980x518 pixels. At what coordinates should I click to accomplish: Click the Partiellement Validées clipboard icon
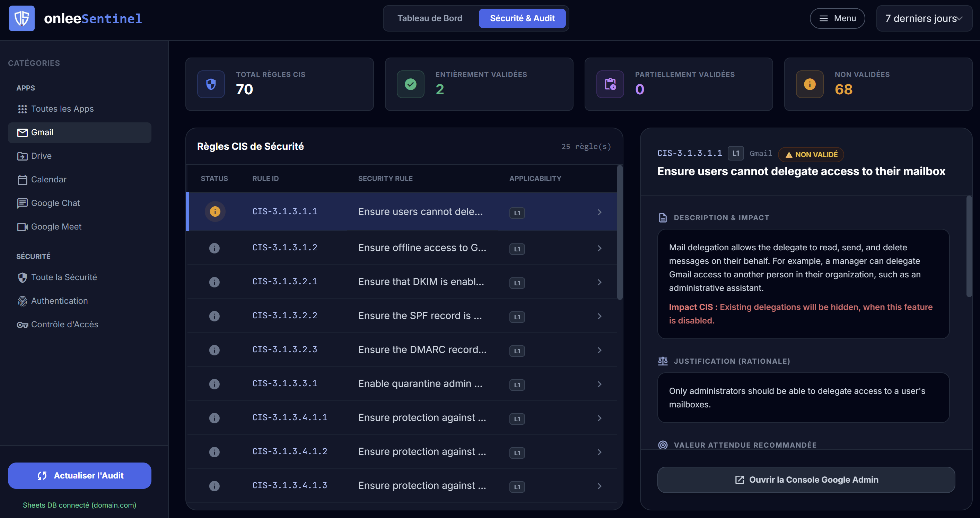pyautogui.click(x=610, y=84)
